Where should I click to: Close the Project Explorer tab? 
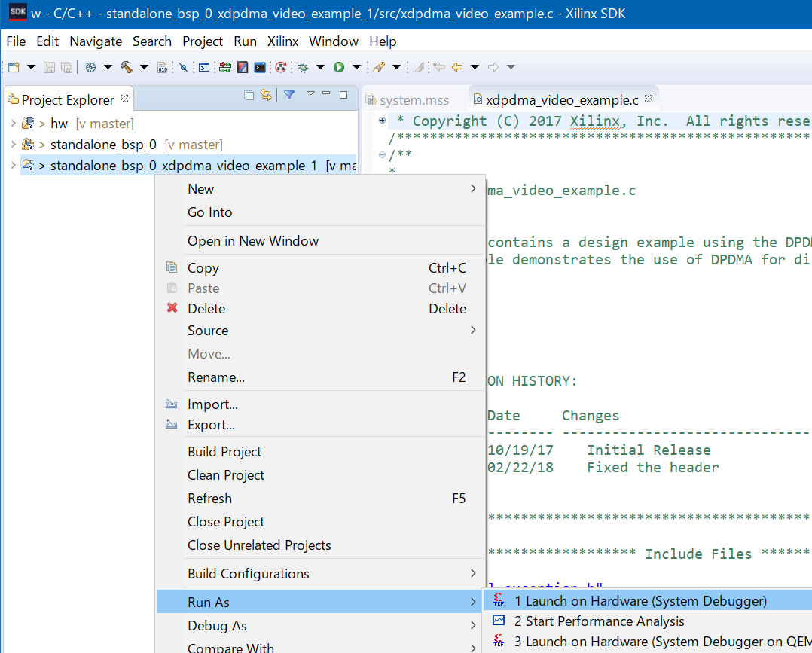click(x=124, y=99)
